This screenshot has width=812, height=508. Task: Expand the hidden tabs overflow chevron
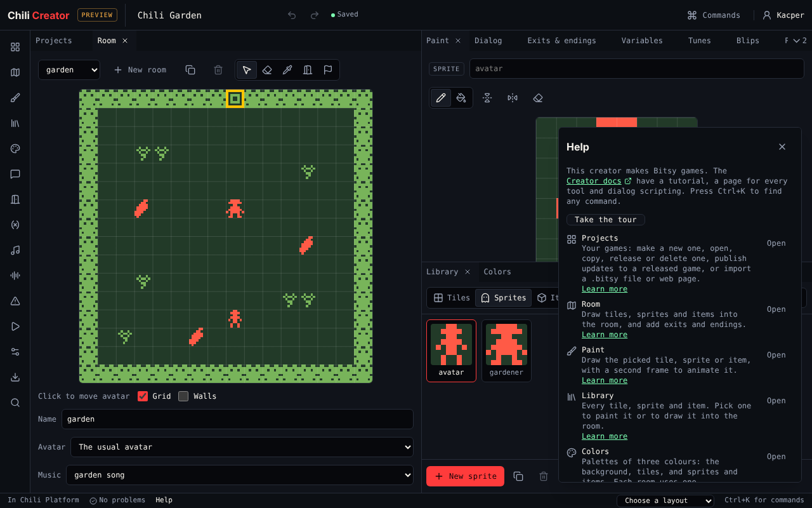click(x=799, y=41)
